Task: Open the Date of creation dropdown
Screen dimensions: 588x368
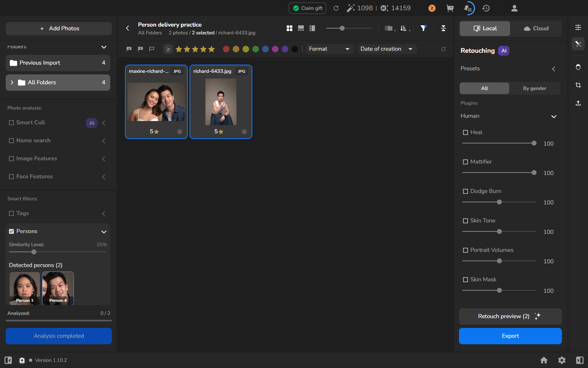Action: [x=387, y=49]
